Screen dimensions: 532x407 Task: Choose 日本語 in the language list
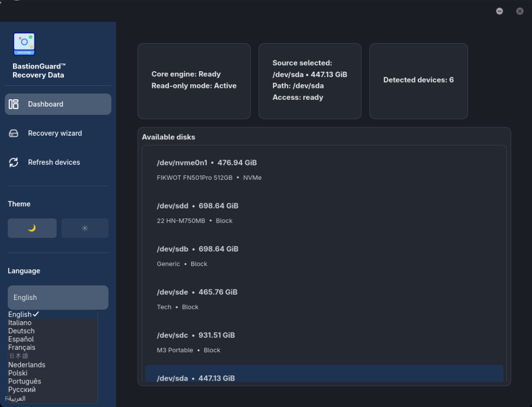point(52,356)
